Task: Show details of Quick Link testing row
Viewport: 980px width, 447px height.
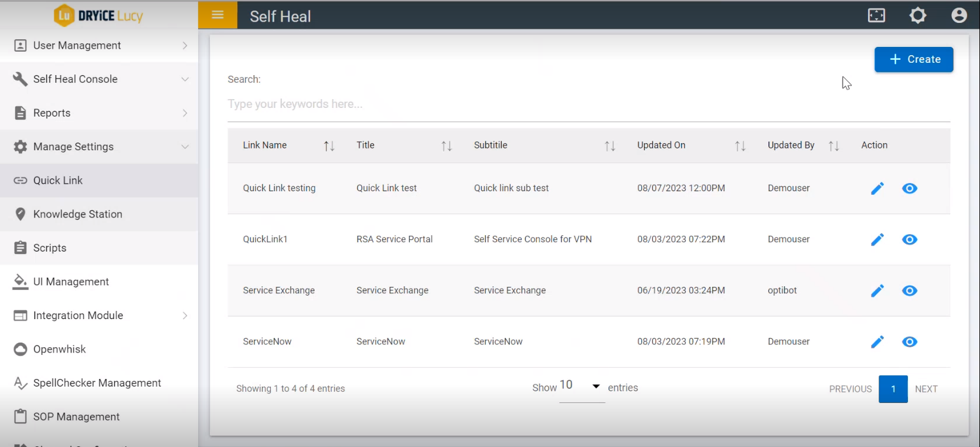Action: (x=909, y=188)
